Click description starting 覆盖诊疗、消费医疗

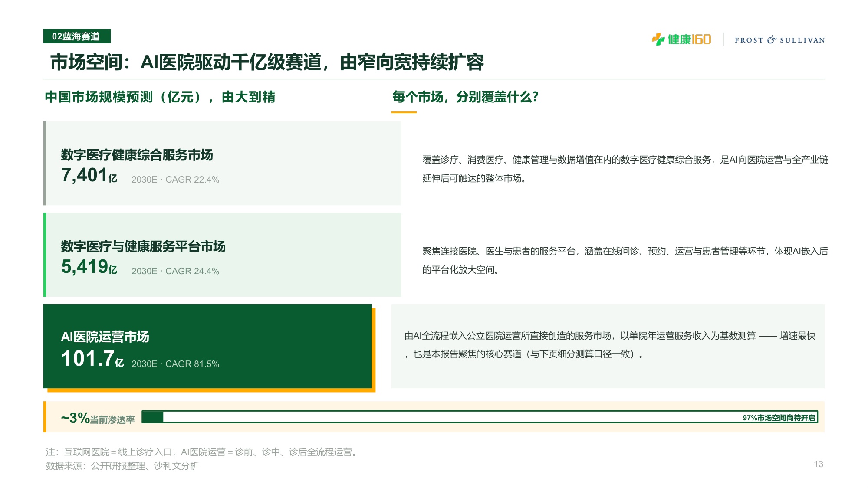(x=625, y=169)
